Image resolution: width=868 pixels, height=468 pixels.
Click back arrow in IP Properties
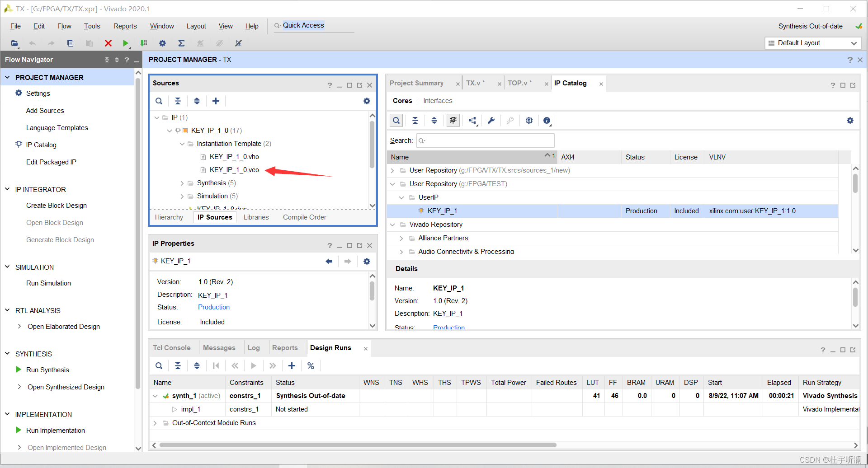329,261
